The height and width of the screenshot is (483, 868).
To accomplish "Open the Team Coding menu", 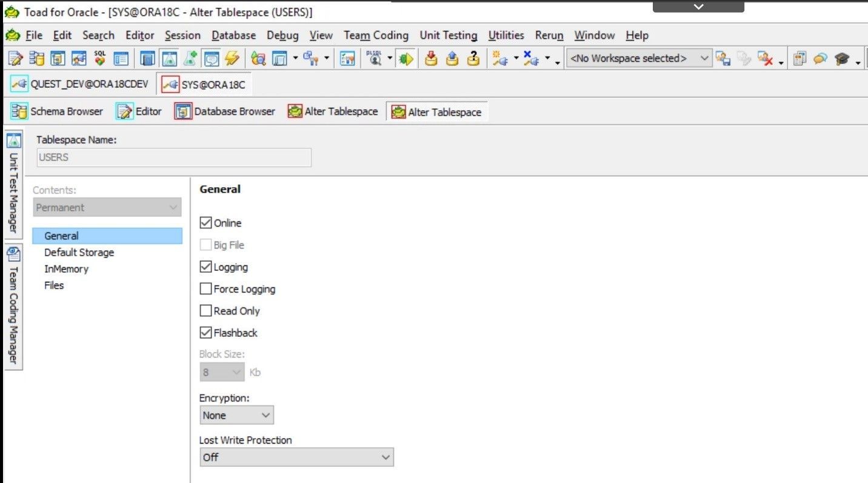I will click(x=376, y=36).
